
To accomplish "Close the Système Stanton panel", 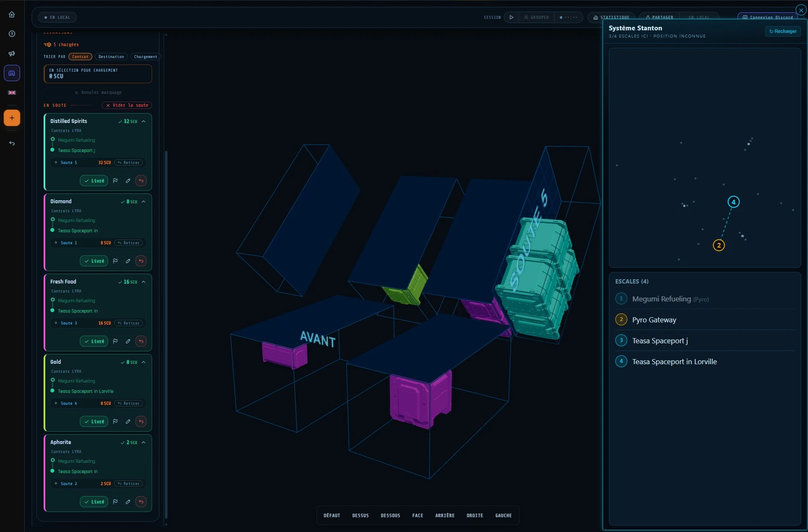I will pyautogui.click(x=801, y=10).
